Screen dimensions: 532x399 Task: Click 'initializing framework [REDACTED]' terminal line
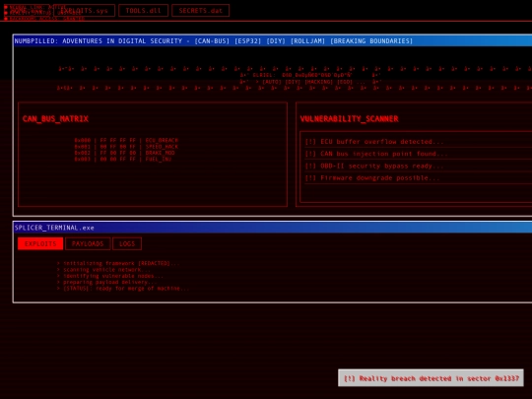click(118, 263)
